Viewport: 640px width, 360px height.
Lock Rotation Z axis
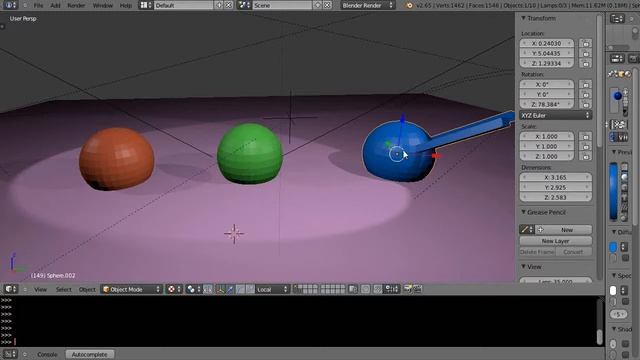click(x=586, y=104)
